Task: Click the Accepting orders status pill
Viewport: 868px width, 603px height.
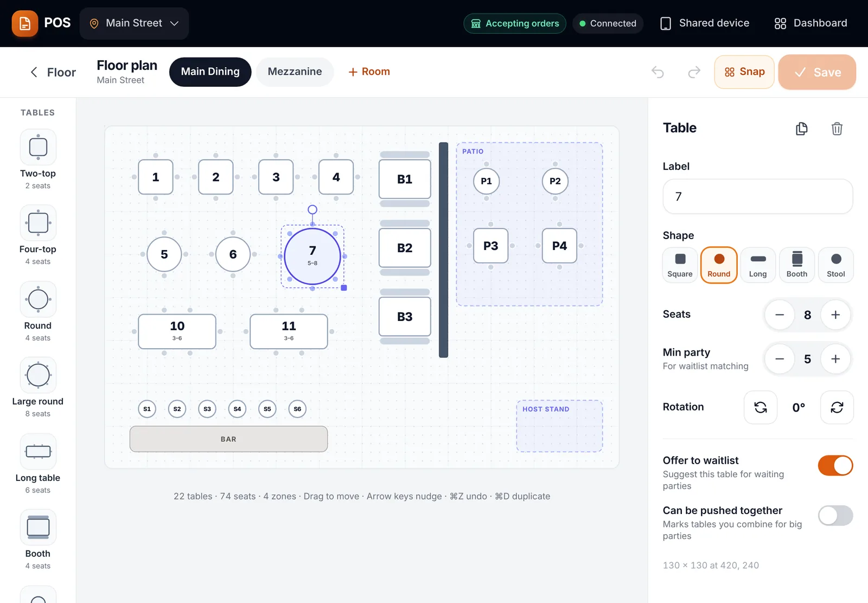Action: coord(515,23)
